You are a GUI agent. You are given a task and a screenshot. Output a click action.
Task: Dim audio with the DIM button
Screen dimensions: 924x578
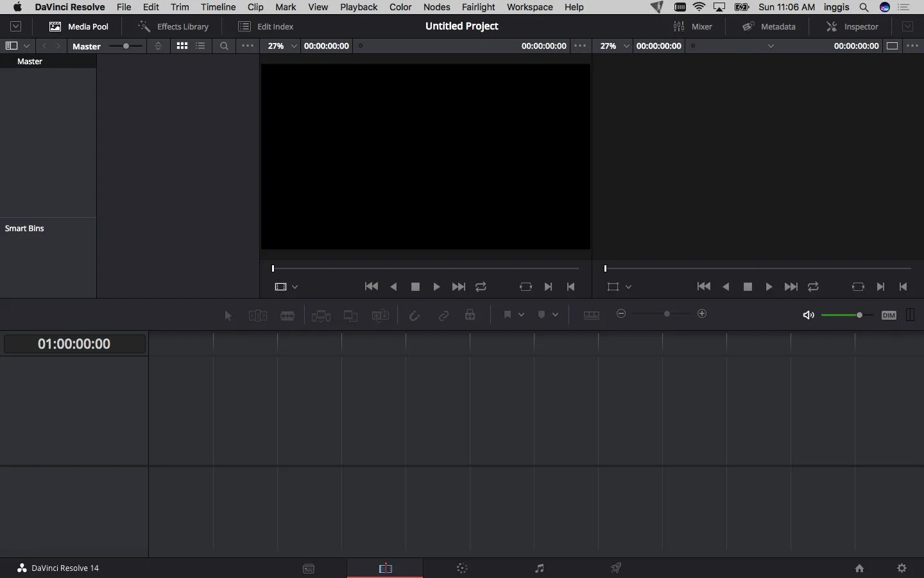pos(889,315)
